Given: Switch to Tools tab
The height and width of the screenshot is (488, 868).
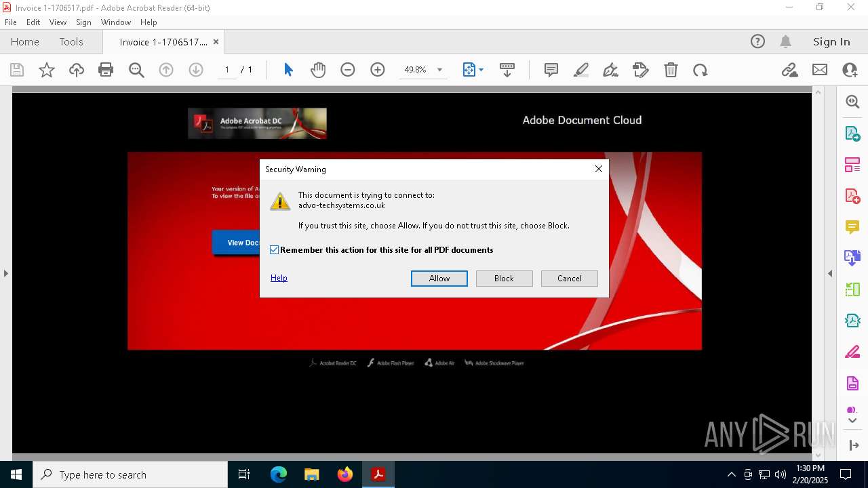Looking at the screenshot, I should point(71,42).
